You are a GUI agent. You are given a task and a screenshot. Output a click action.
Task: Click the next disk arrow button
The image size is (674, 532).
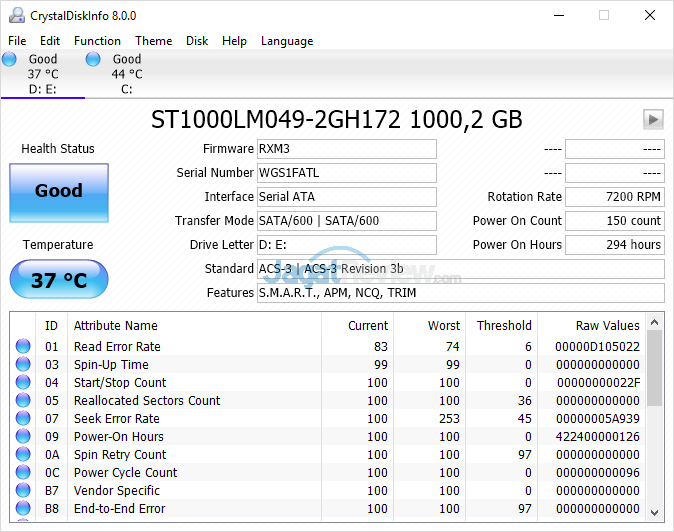tap(653, 120)
